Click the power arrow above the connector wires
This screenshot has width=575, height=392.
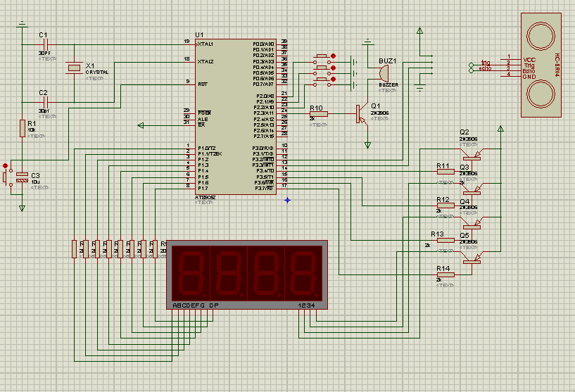(420, 31)
